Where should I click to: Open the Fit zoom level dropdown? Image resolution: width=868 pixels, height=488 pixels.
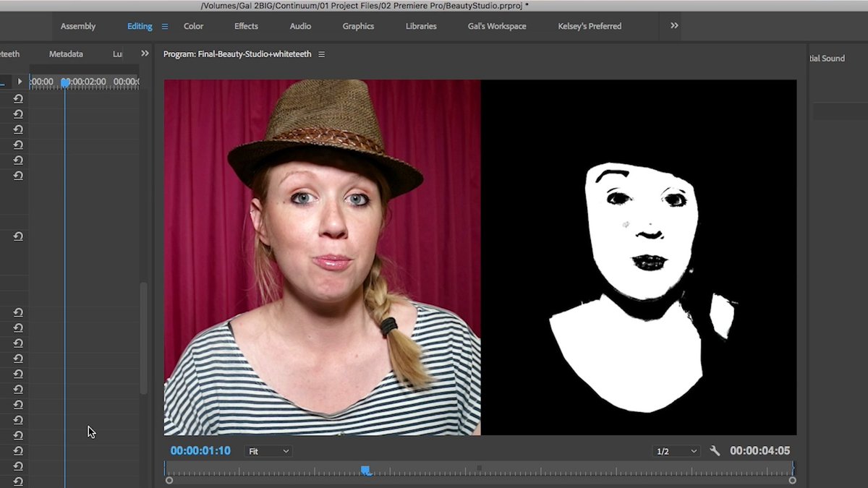pos(268,451)
